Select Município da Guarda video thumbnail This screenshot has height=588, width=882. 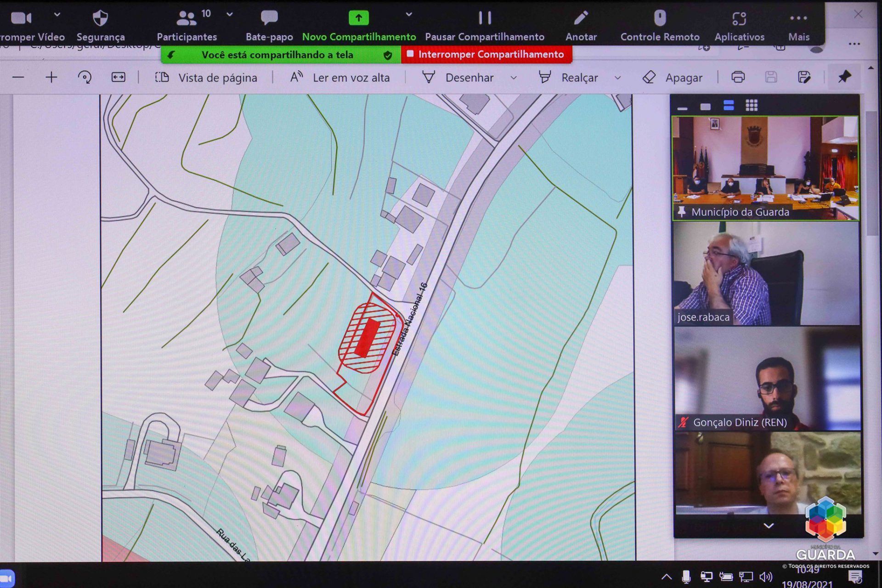pos(765,168)
